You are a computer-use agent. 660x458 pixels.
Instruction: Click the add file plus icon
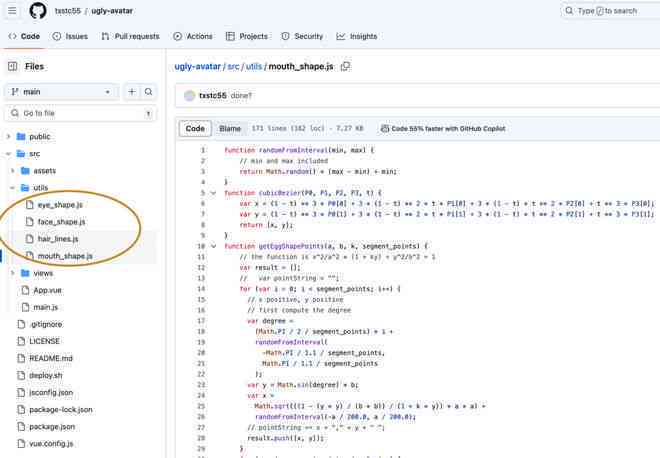pyautogui.click(x=132, y=92)
